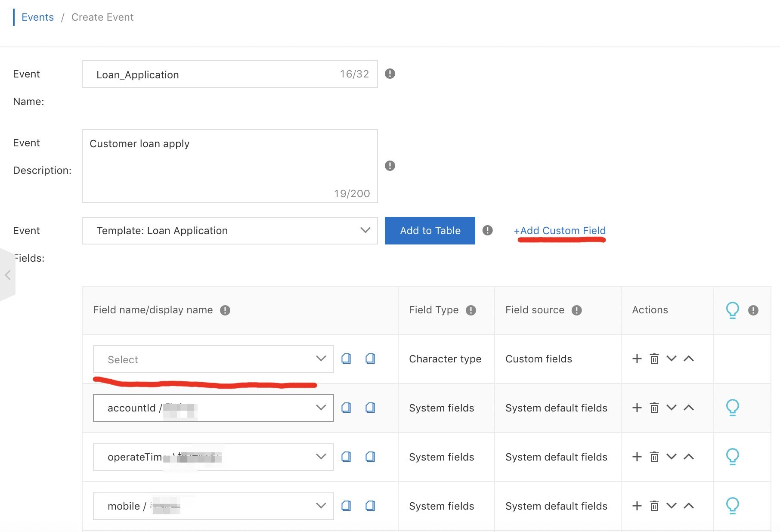Open the accountId field dropdown

coord(213,408)
